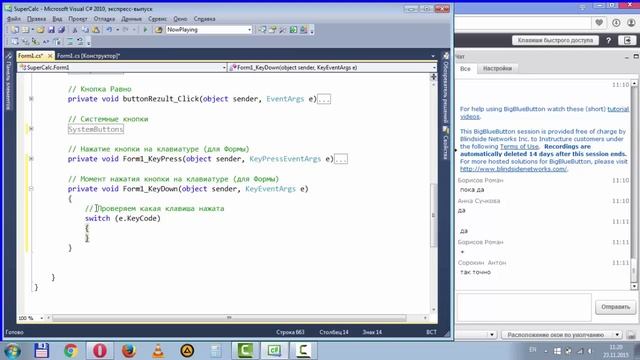
Task: Open the Окно menu
Action: pyautogui.click(x=180, y=19)
